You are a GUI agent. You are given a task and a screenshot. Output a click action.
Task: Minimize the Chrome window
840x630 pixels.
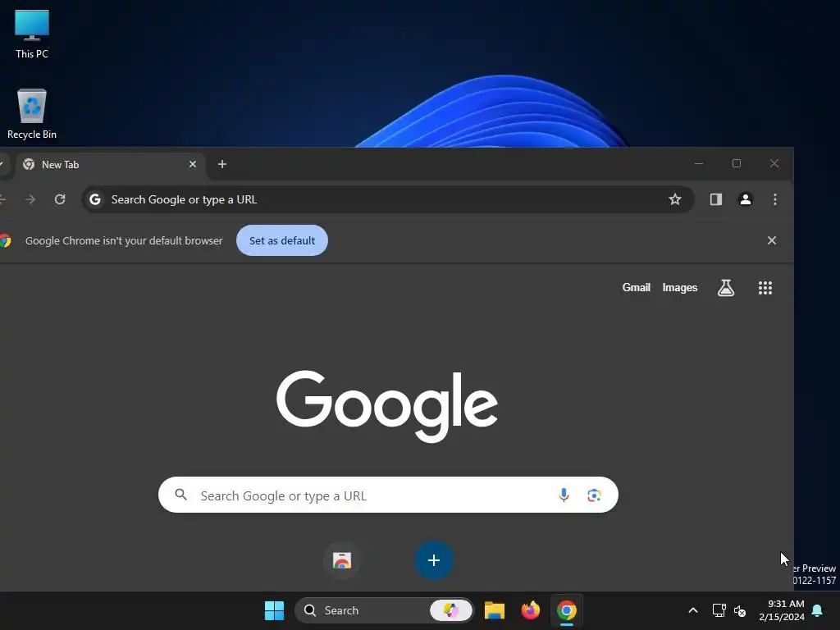pyautogui.click(x=699, y=163)
